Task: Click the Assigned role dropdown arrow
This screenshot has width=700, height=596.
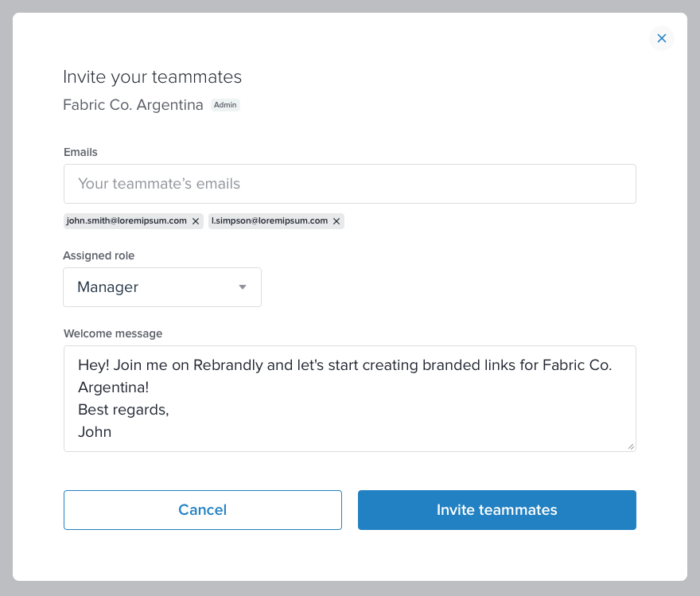Action: click(x=243, y=287)
